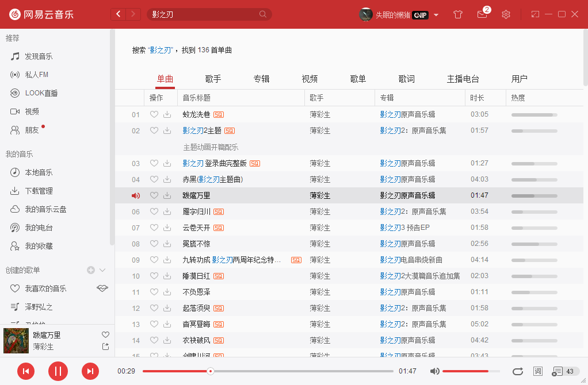
Task: Download the song 蛟龙洗巷
Action: tap(167, 114)
